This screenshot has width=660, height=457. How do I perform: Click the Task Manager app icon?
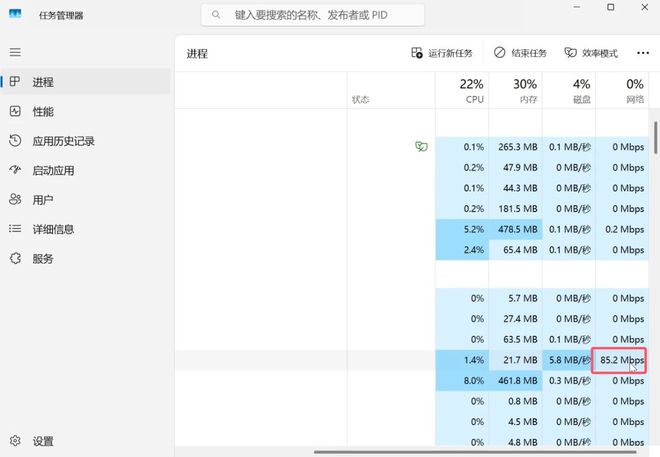click(x=15, y=13)
